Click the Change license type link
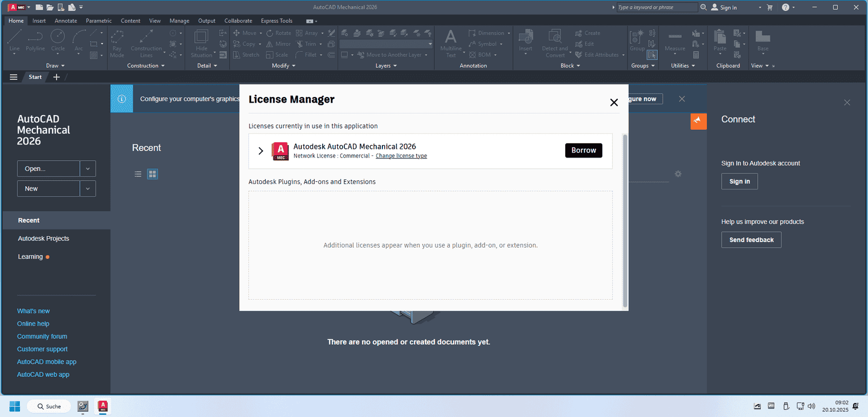 401,156
